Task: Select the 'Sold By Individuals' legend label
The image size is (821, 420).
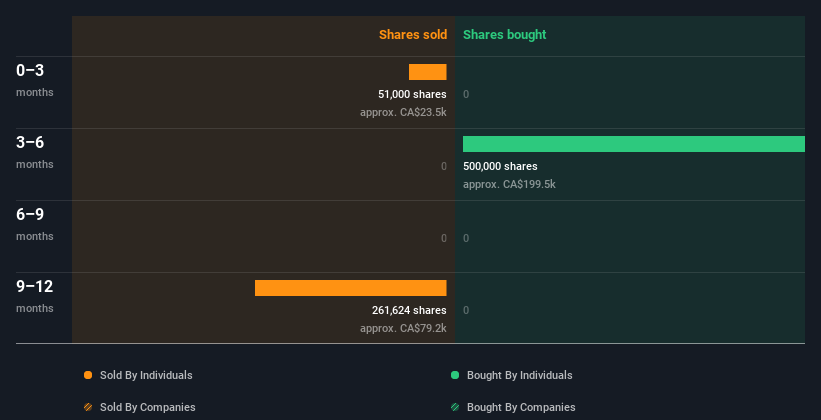Action: coord(146,375)
